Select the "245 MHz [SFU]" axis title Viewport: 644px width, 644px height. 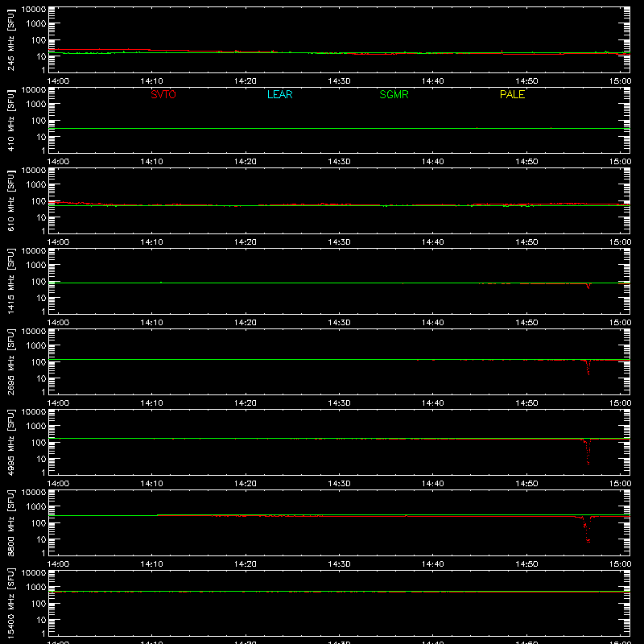click(11, 39)
